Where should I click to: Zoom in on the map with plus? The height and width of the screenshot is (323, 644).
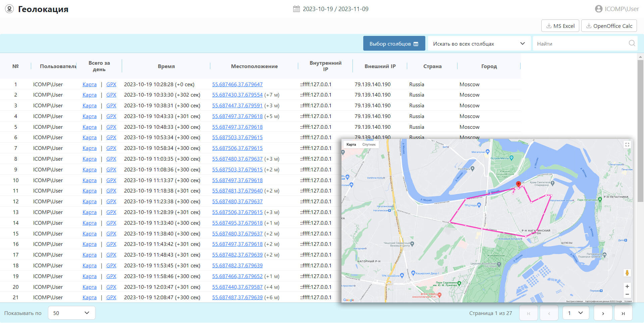627,286
